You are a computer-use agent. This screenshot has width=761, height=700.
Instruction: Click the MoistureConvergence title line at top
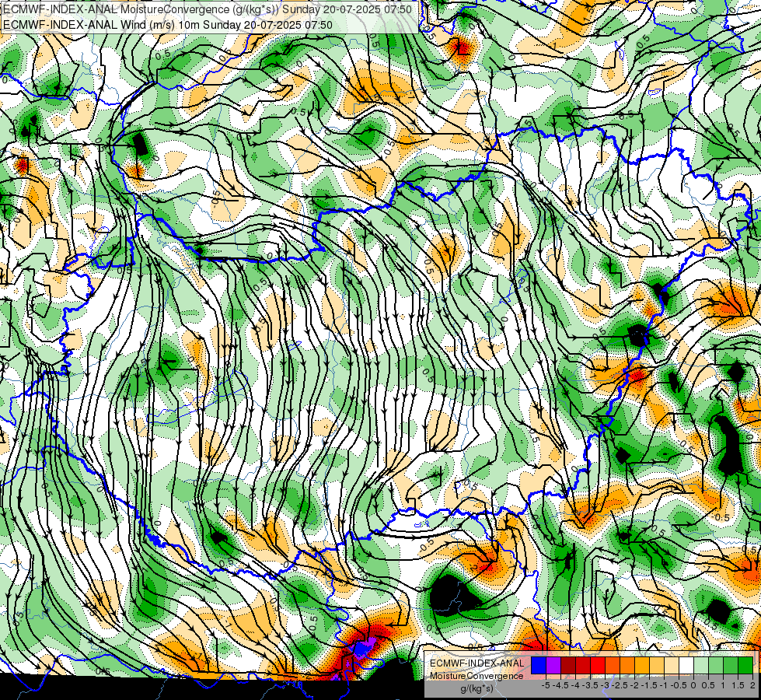tap(208, 9)
